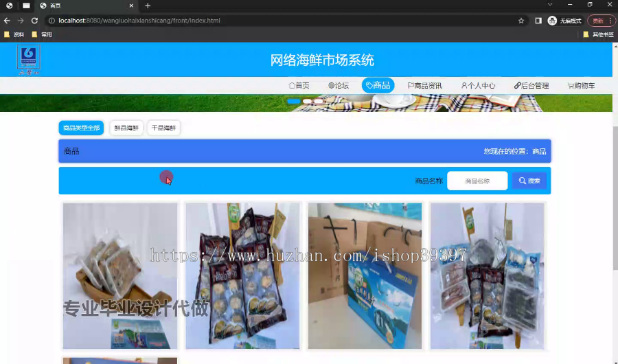Select third carousel indicator dot
618x364 pixels.
tap(318, 102)
